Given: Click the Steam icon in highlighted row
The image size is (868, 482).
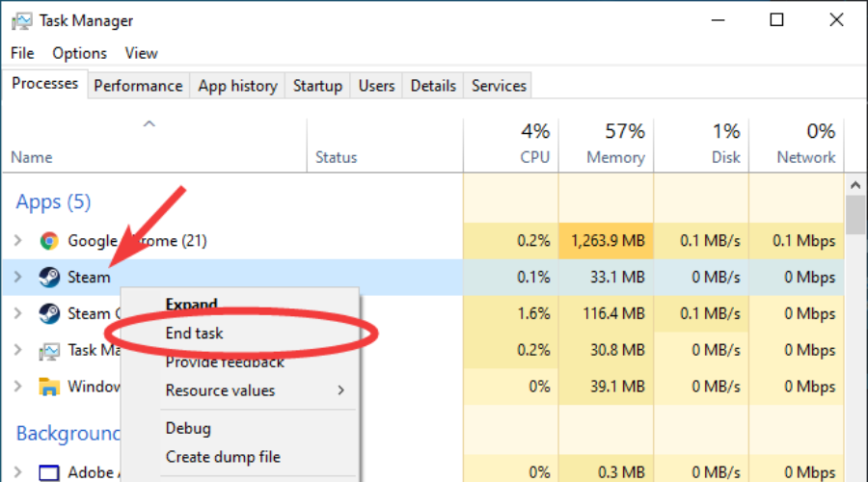Looking at the screenshot, I should pos(49,278).
